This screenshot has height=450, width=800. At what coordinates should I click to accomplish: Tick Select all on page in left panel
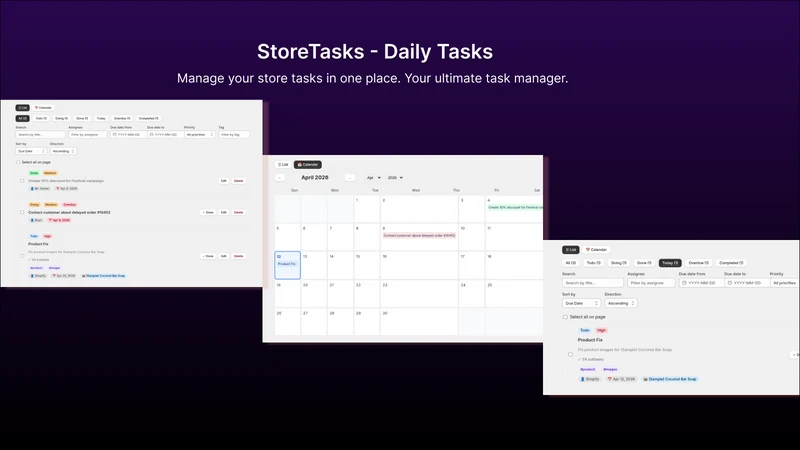18,162
